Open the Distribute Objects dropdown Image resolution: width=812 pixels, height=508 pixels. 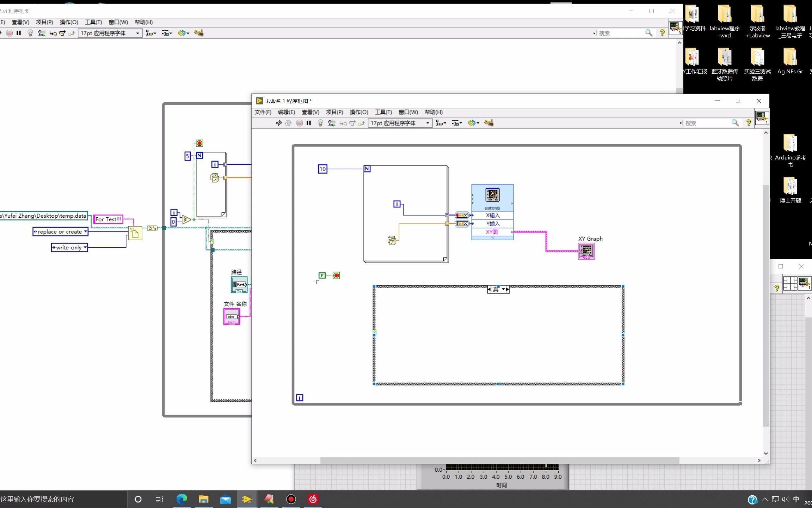pyautogui.click(x=456, y=123)
